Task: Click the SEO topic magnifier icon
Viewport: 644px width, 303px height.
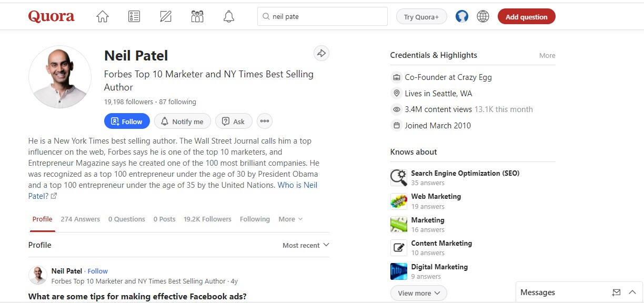Action: [399, 178]
